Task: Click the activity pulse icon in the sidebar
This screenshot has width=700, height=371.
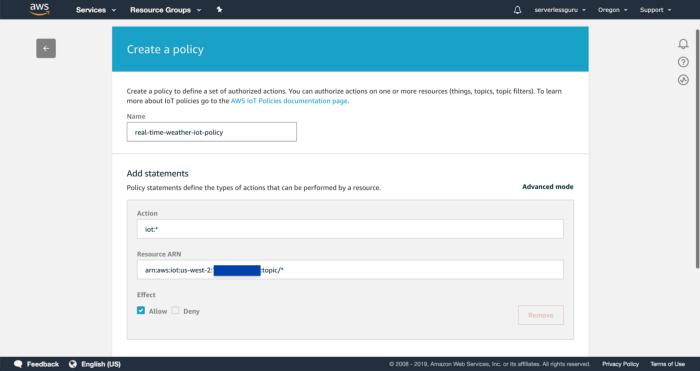Action: click(x=683, y=80)
